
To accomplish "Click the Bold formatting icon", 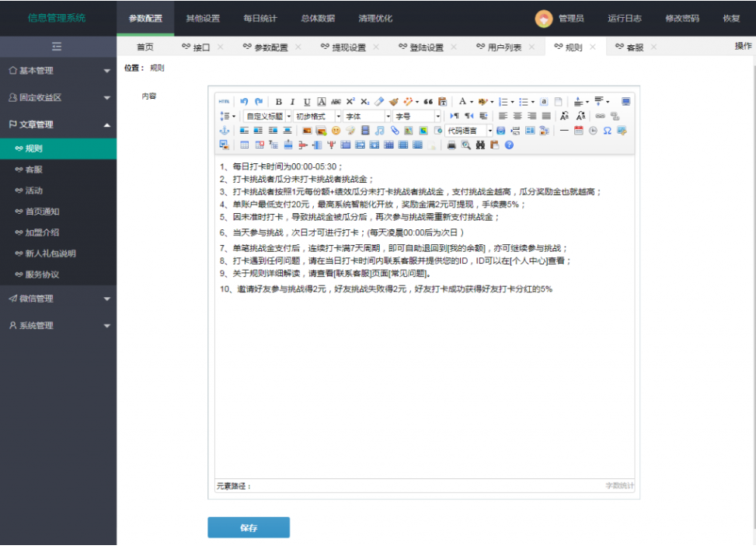I will (x=279, y=102).
